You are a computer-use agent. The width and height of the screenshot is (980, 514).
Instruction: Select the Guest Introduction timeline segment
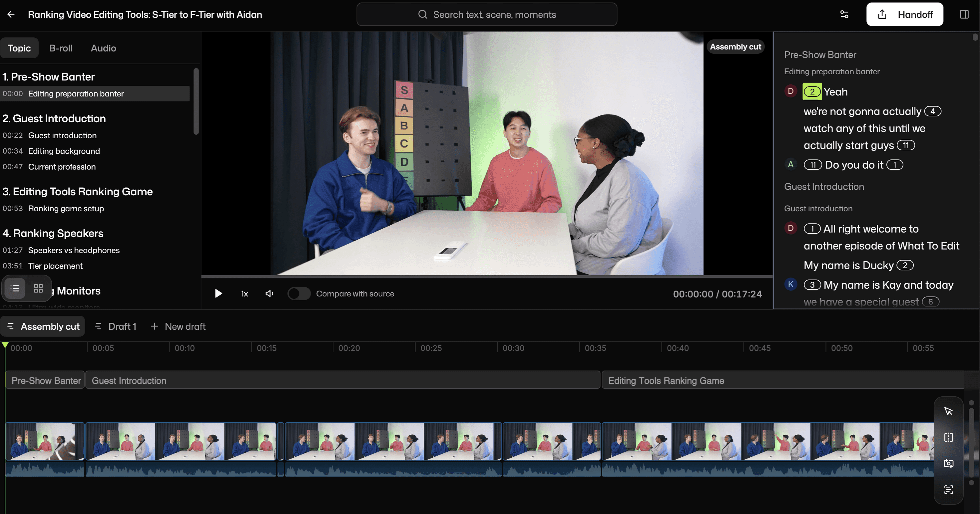point(343,380)
